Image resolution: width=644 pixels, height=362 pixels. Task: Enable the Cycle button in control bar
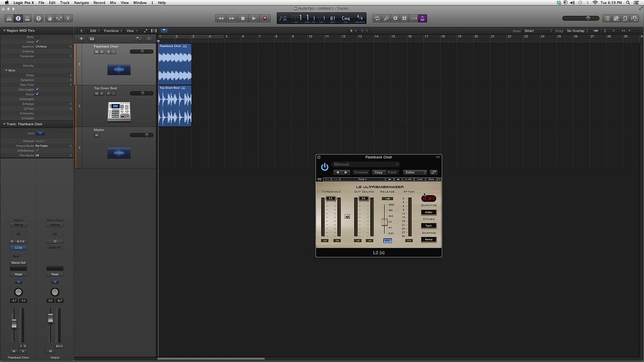point(377,19)
